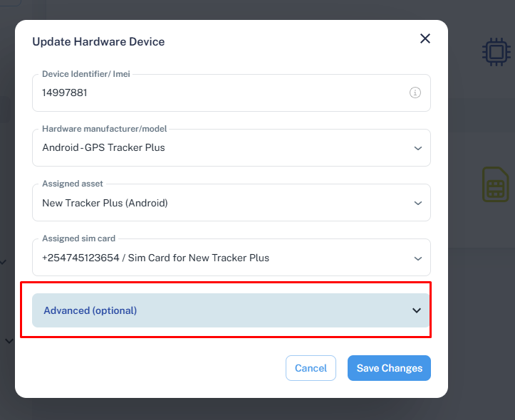Image resolution: width=515 pixels, height=420 pixels.
Task: Click the Advanced (optional) label text
Action: coord(90,310)
